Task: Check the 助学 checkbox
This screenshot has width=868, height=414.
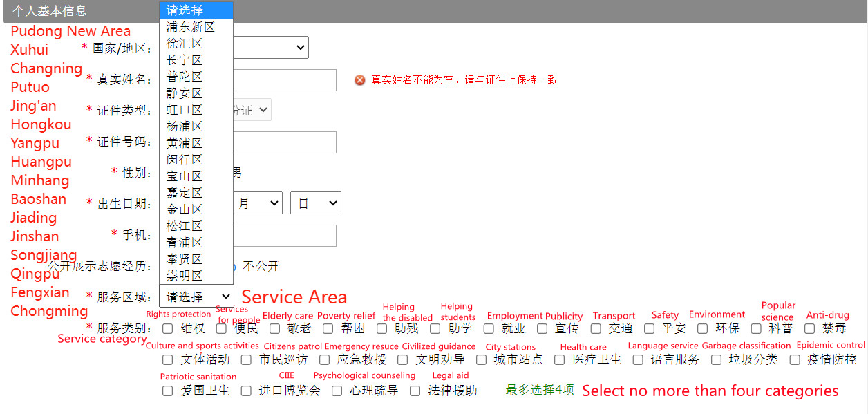Action: tap(435, 328)
